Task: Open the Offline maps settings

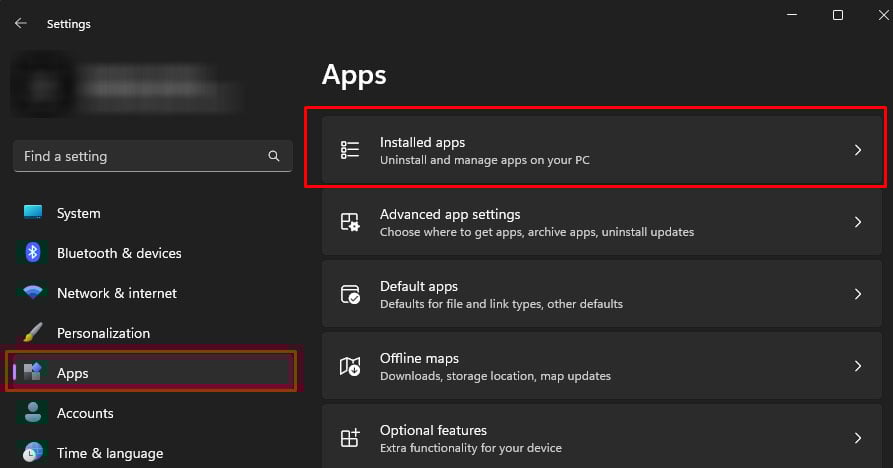Action: click(600, 366)
